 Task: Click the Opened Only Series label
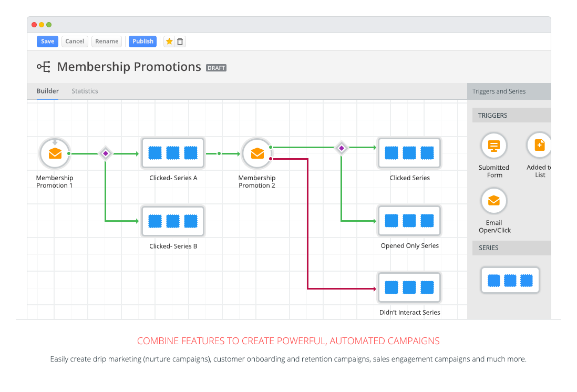[x=409, y=245]
